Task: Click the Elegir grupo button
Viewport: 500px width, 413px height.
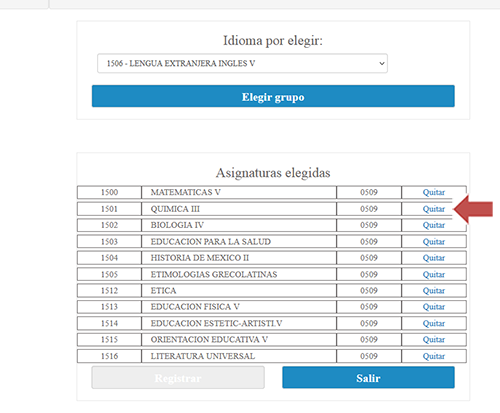Action: tap(273, 96)
